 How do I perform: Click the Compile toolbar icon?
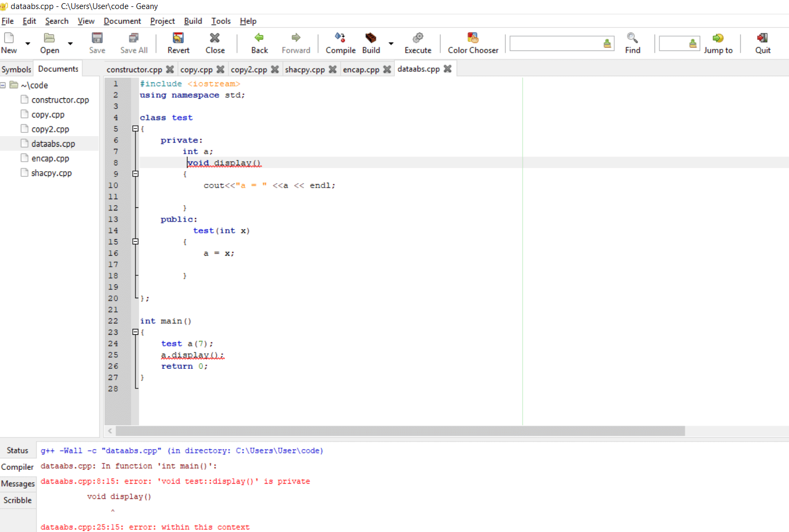click(340, 38)
